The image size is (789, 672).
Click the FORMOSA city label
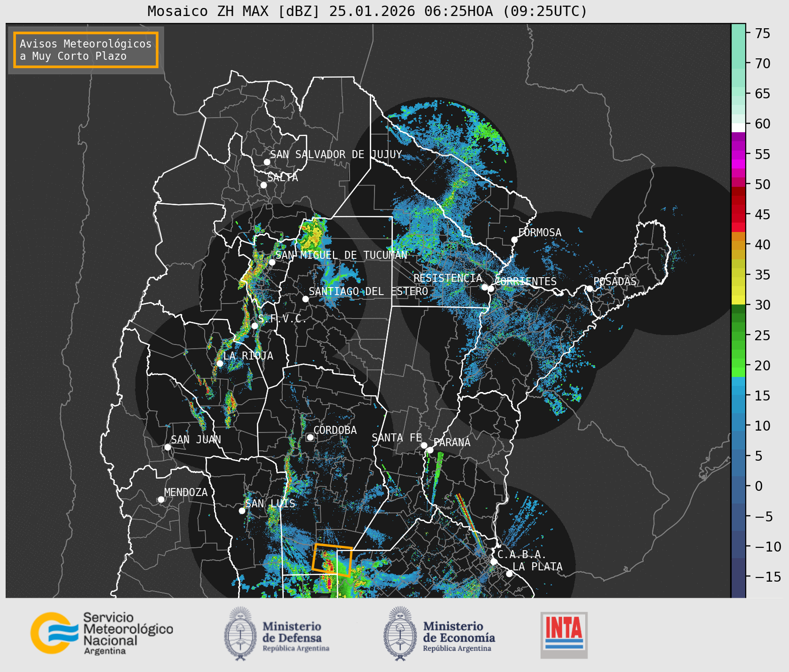click(x=540, y=232)
